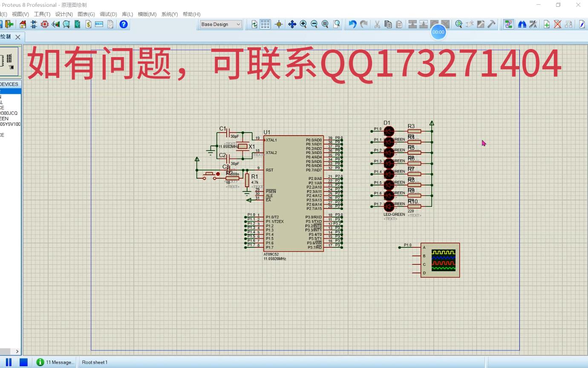Click the Zoom In magnifier
Viewport: 588px width, 368px height.
303,24
